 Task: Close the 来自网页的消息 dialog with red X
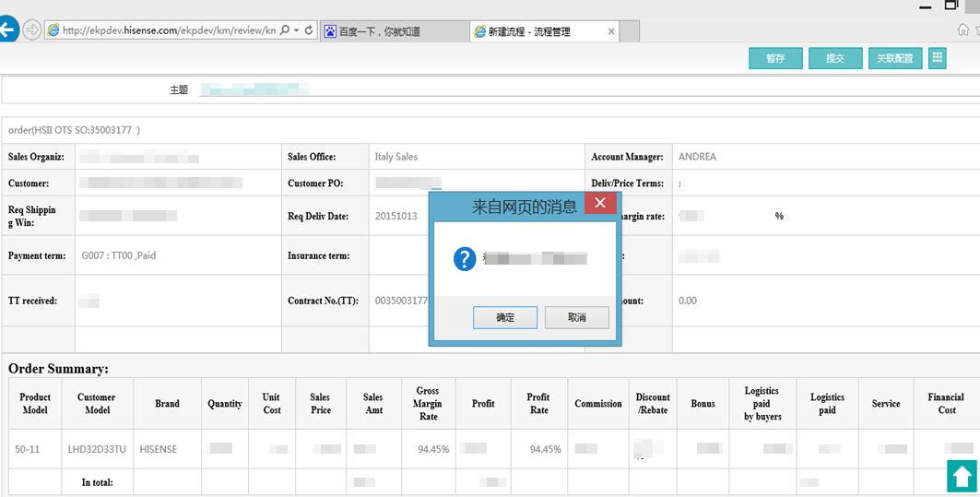(x=600, y=204)
